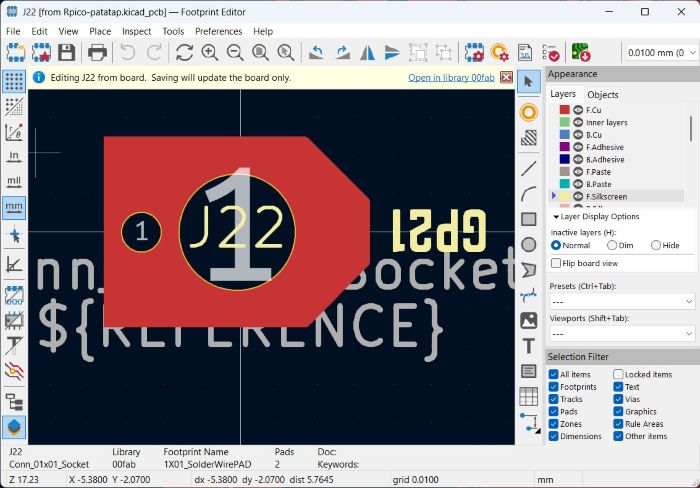The image size is (700, 488).
Task: Select the Add Pad tool
Action: [529, 112]
